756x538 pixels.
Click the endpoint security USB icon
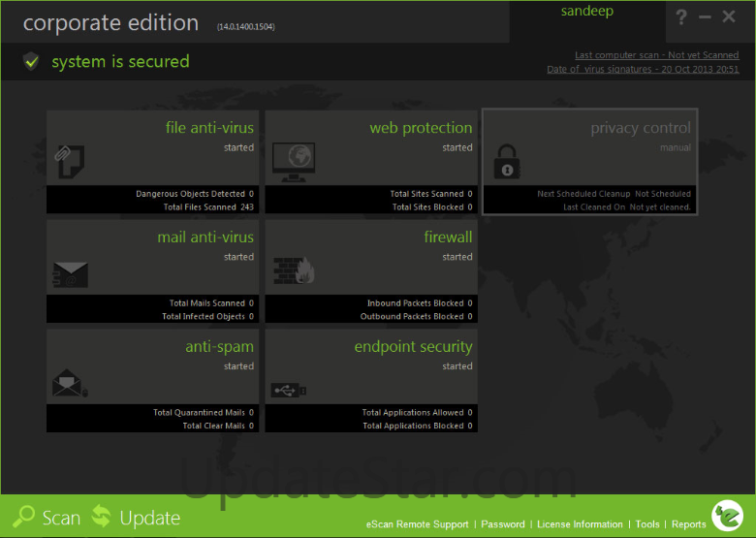(290, 390)
